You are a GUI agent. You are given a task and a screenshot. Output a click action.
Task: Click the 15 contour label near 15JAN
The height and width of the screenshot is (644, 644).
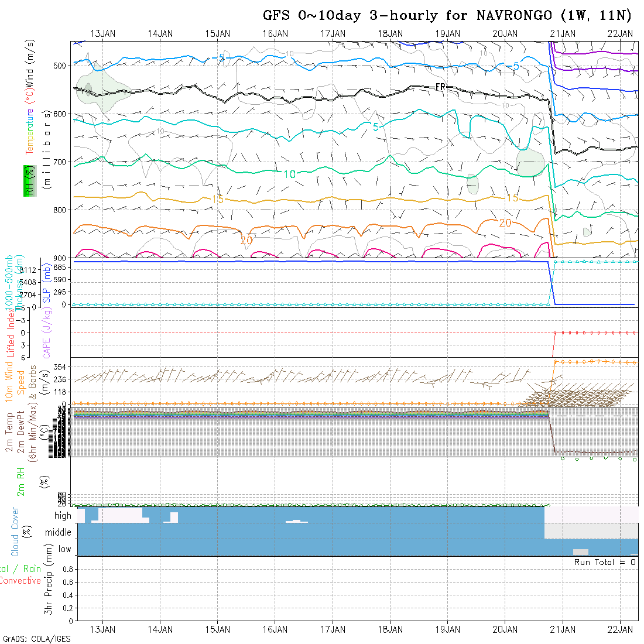pyautogui.click(x=217, y=200)
